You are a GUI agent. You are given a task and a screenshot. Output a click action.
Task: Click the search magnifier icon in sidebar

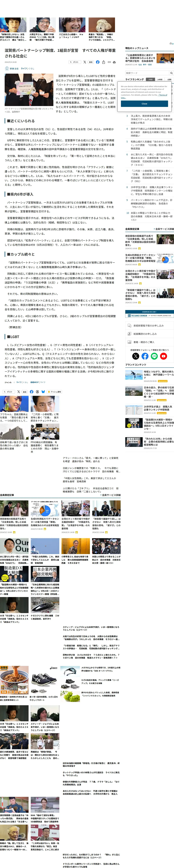171,73
